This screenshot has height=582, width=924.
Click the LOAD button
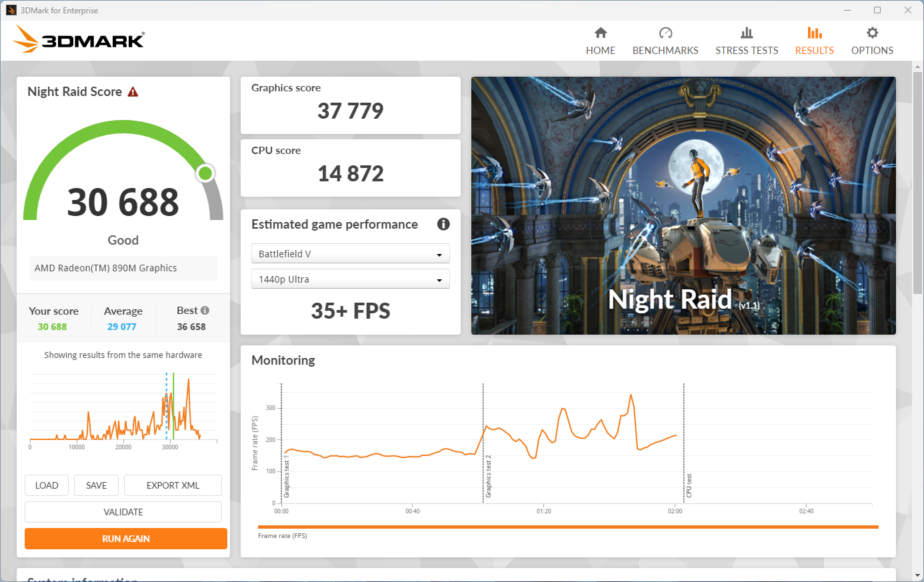click(46, 485)
